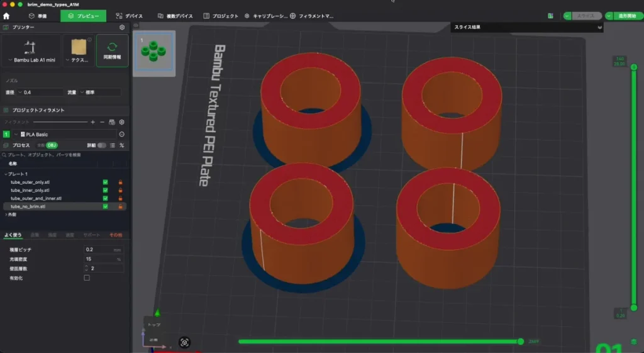644x353 pixels.
Task: Toggle tube_outer_only.stl printable checkbox
Action: pos(105,182)
